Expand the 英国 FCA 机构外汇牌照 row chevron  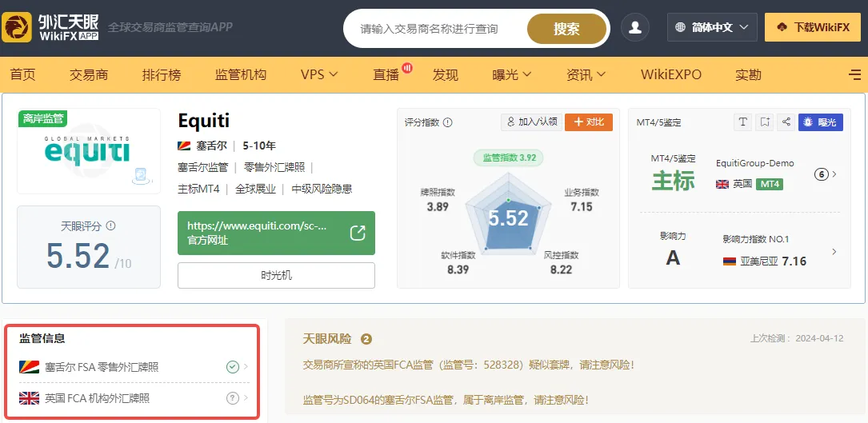246,397
